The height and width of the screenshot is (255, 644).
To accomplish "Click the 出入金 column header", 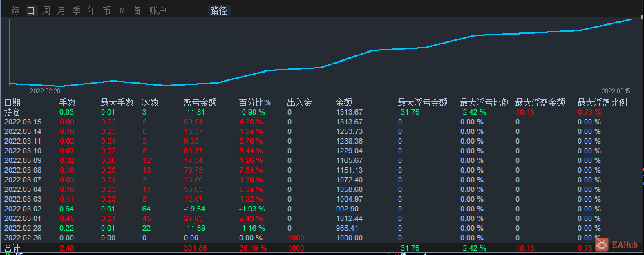I will click(299, 103).
